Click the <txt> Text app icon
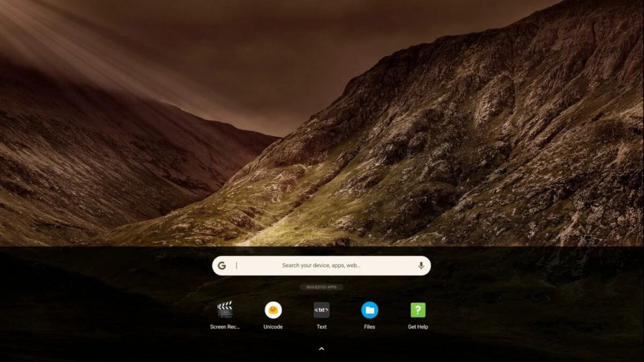This screenshot has width=644, height=362. tap(321, 311)
